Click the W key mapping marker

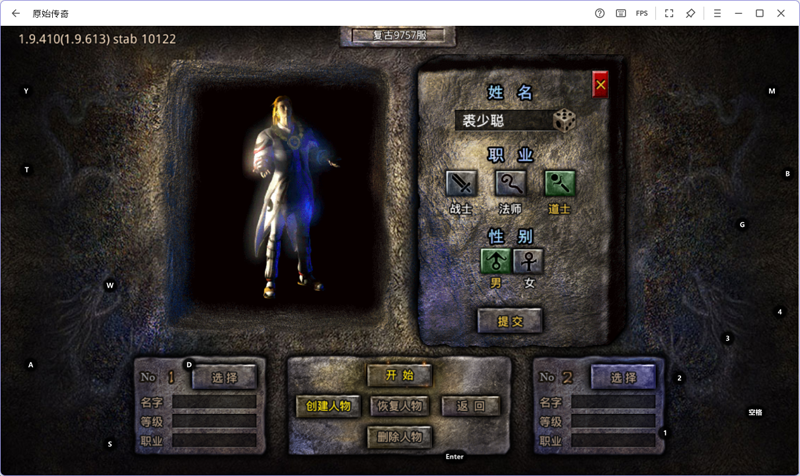110,285
